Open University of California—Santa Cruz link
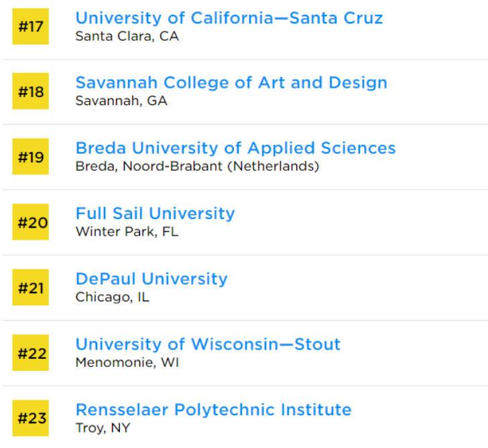The height and width of the screenshot is (448, 488). [229, 18]
